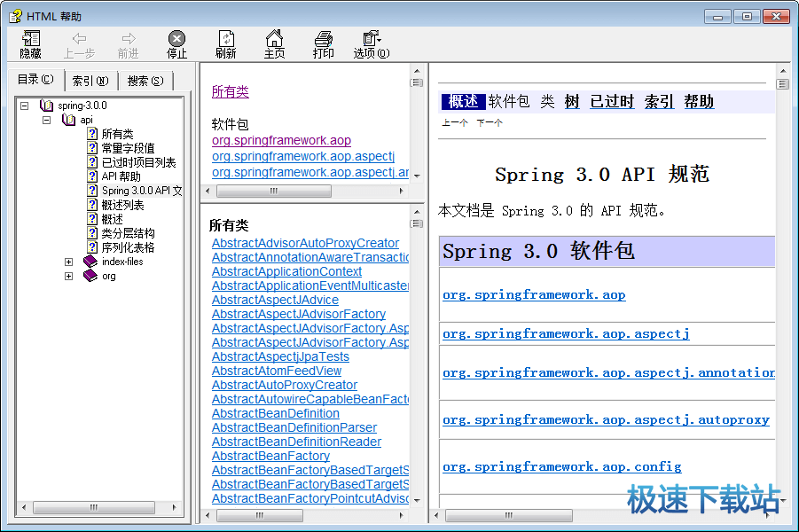The width and height of the screenshot is (799, 532).
Task: Switch to the 索引 (Index) tab
Action: 90,81
